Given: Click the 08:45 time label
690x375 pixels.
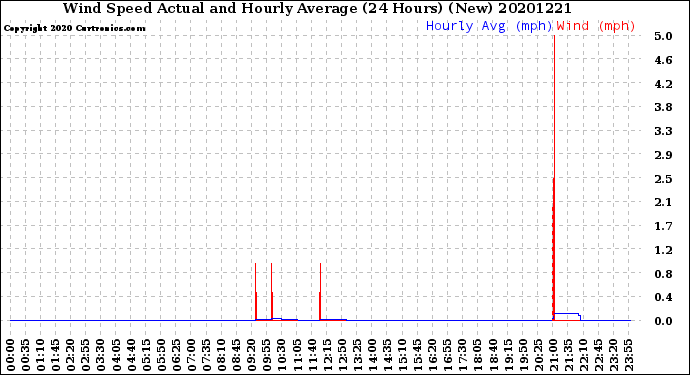Looking at the screenshot, I should (x=237, y=355).
